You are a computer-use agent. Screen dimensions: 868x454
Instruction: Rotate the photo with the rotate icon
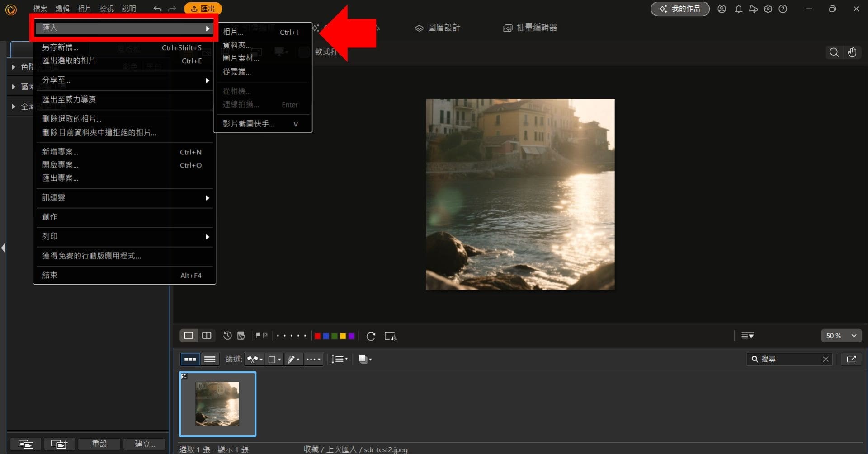(371, 336)
